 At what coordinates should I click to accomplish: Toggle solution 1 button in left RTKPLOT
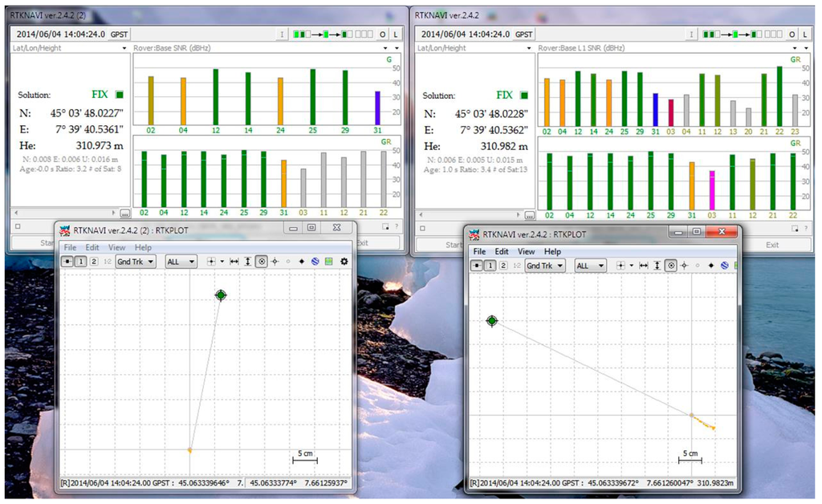[81, 262]
